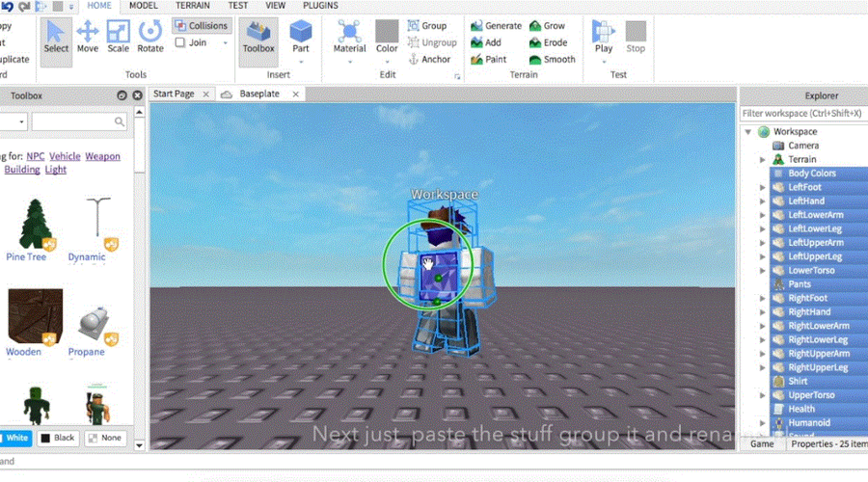Image resolution: width=868 pixels, height=482 pixels.
Task: Insert a new Part
Action: point(301,37)
